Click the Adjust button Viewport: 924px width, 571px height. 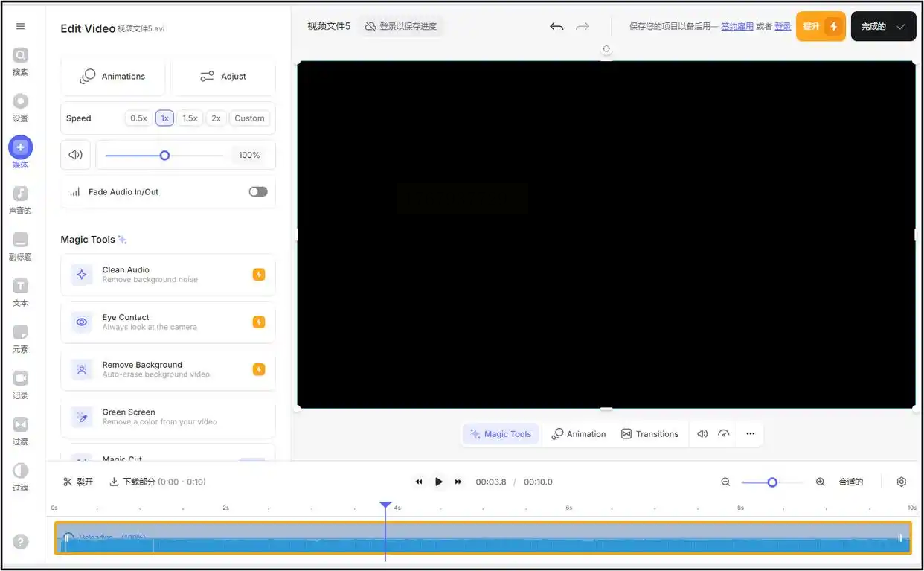pos(223,77)
